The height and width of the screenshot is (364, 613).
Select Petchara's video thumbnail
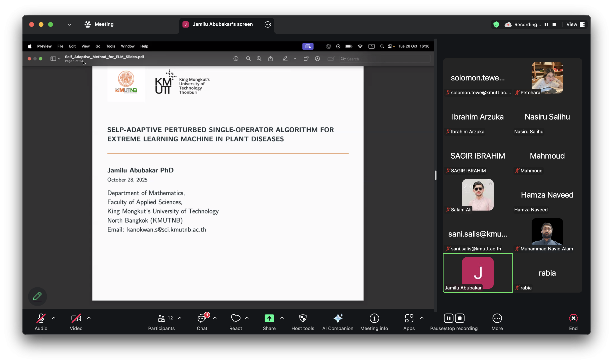tap(547, 78)
